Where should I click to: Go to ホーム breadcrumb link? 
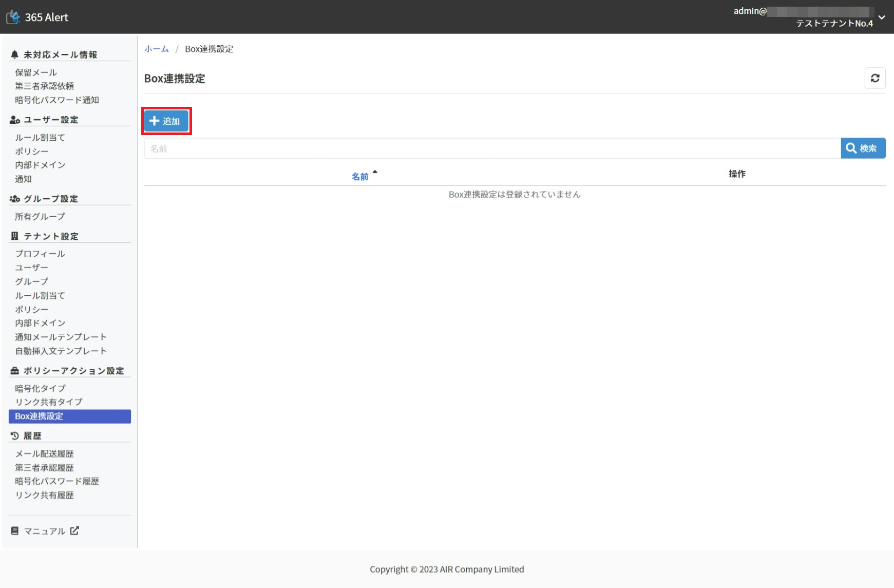click(x=157, y=49)
